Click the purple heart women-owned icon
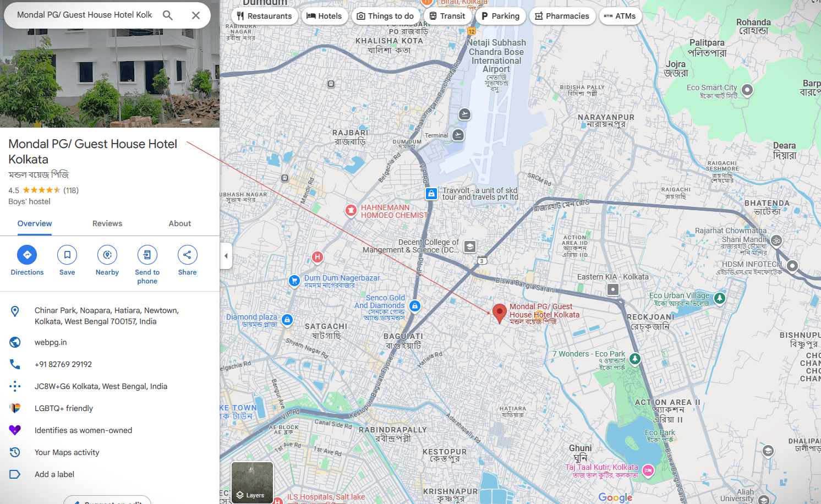 pyautogui.click(x=15, y=430)
